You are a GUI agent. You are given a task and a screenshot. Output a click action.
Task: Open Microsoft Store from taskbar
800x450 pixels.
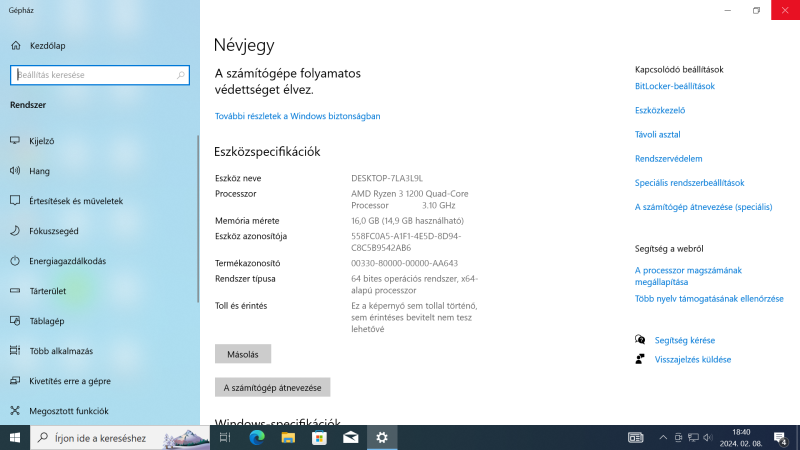[x=319, y=438]
